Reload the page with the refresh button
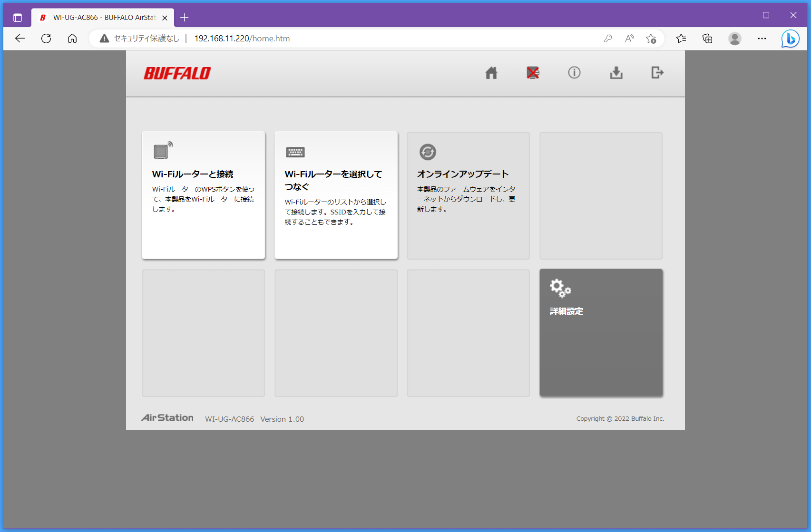 [x=46, y=39]
